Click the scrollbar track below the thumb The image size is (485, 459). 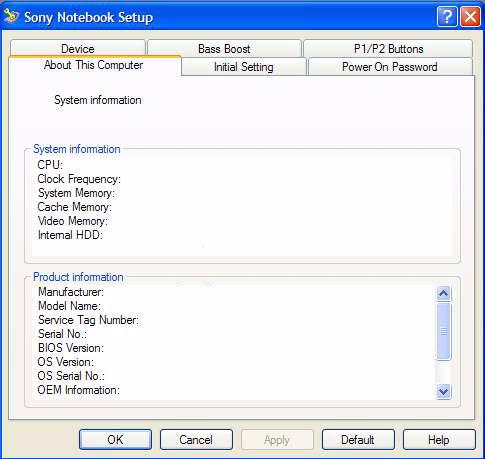(443, 372)
